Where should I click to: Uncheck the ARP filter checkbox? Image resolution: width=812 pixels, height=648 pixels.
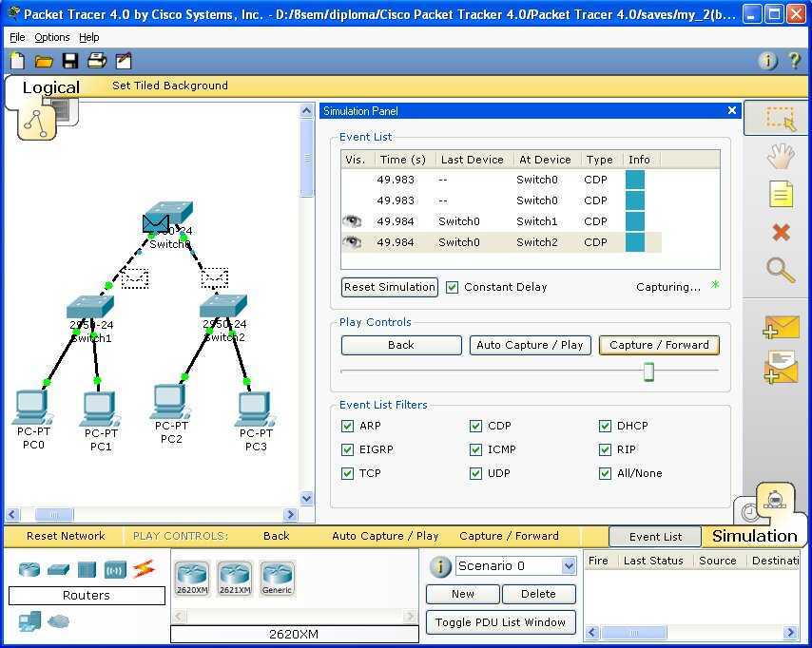(348, 426)
